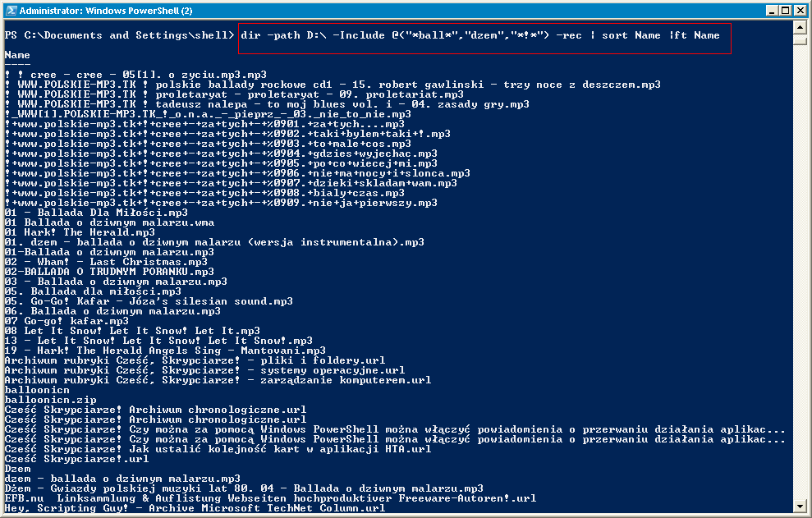812x518 pixels.
Task: Click the window title text
Action: point(106,11)
